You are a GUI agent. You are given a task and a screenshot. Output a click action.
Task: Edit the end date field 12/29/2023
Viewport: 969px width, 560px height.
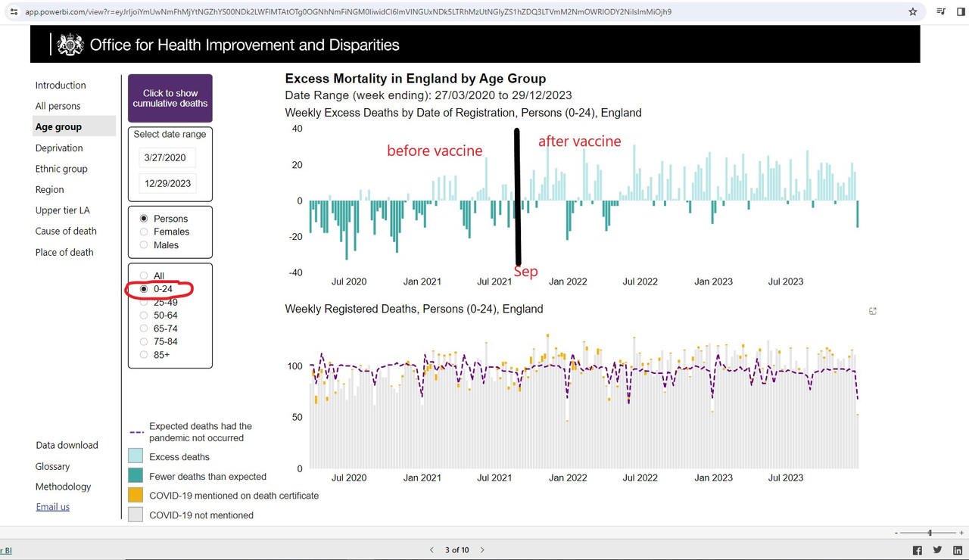click(x=168, y=183)
